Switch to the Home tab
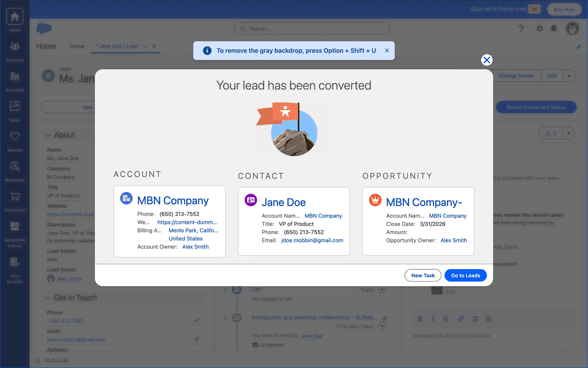The height and width of the screenshot is (368, 588). point(77,46)
